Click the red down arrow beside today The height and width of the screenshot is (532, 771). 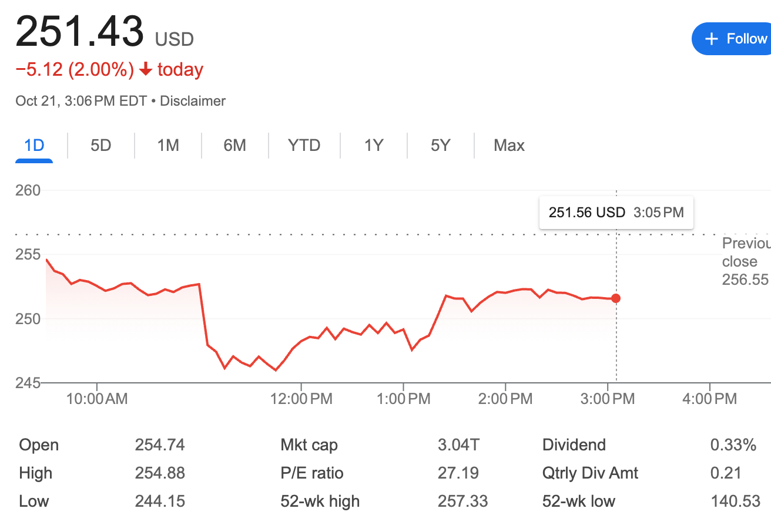pos(146,70)
